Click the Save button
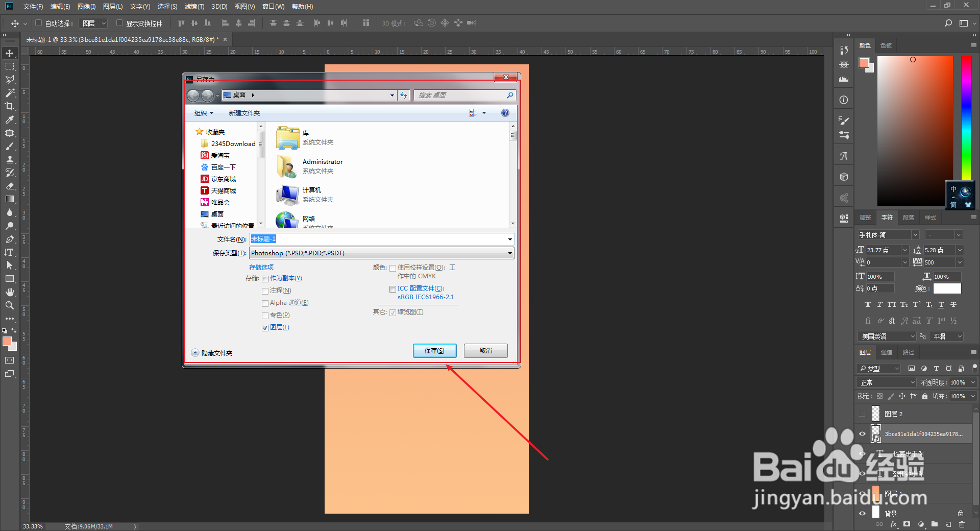Image resolution: width=980 pixels, height=531 pixels. [434, 351]
